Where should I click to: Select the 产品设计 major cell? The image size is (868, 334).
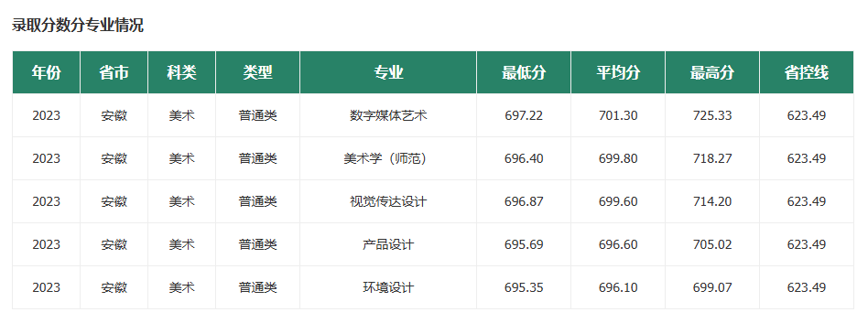(x=388, y=244)
